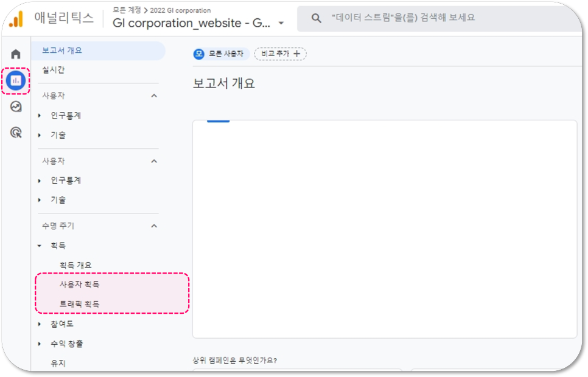The image size is (588, 377).
Task: Open the 유지 report
Action: tap(58, 364)
